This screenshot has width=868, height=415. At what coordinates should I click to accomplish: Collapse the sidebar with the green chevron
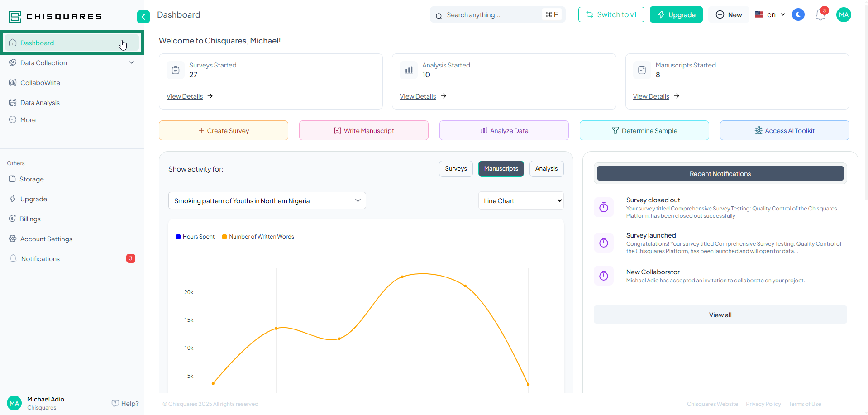(x=143, y=17)
